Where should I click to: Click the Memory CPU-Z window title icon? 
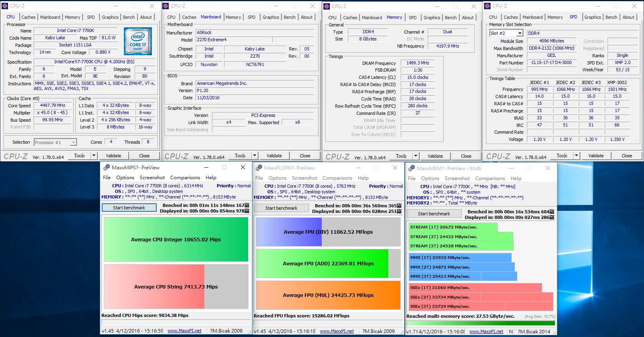(x=327, y=6)
